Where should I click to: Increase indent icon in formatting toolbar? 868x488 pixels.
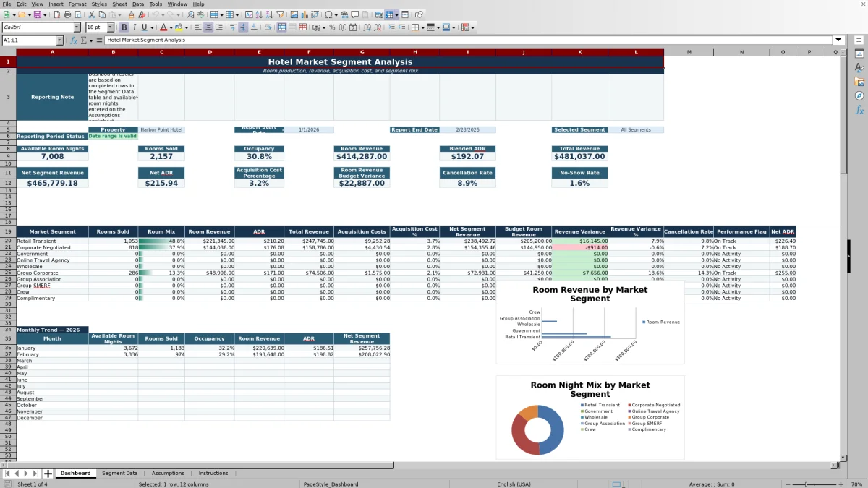(391, 27)
